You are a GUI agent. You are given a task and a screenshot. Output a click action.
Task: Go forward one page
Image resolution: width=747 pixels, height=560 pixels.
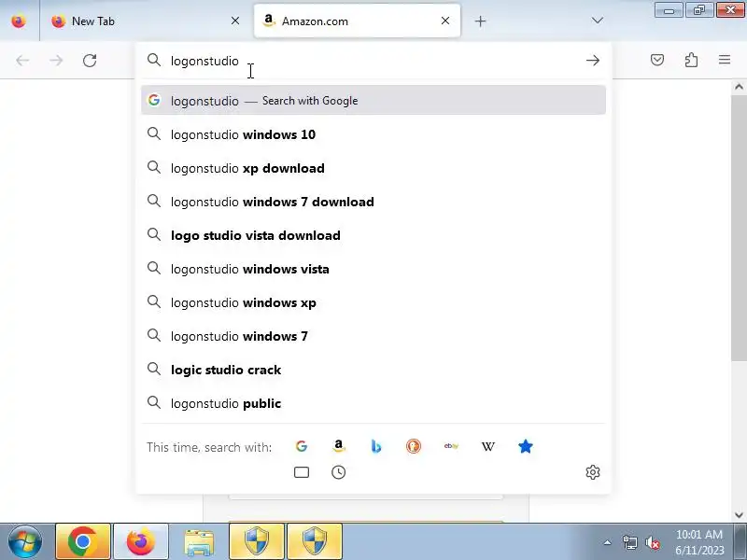tap(56, 61)
